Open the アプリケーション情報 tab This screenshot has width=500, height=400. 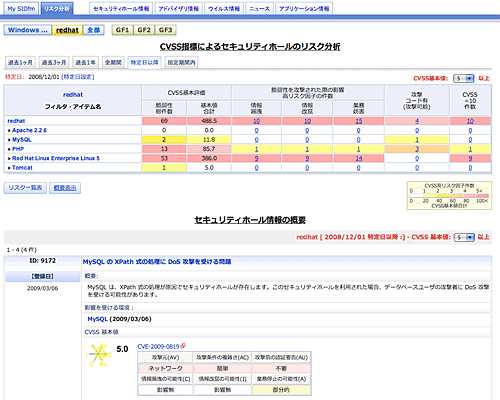[304, 9]
